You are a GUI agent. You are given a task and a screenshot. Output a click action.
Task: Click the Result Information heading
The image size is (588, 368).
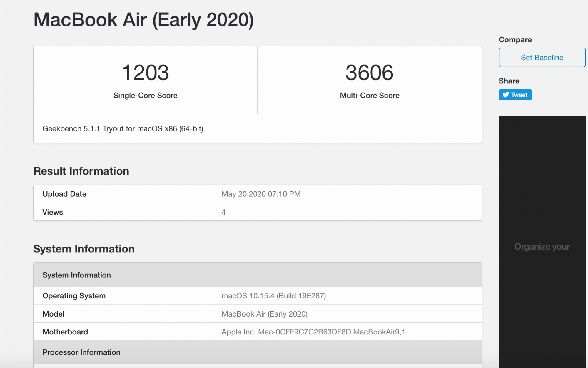[81, 171]
